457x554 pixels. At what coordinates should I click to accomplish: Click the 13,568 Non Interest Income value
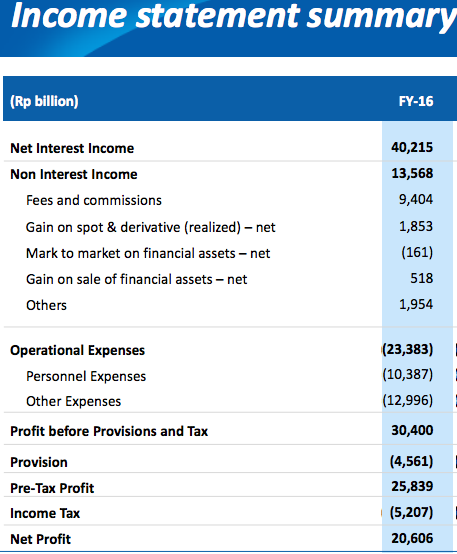pyautogui.click(x=412, y=173)
